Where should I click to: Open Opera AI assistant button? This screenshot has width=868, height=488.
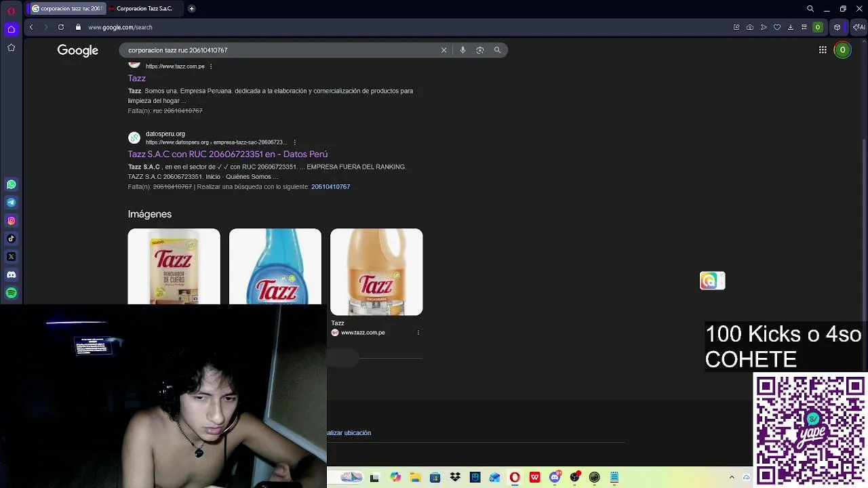[859, 27]
